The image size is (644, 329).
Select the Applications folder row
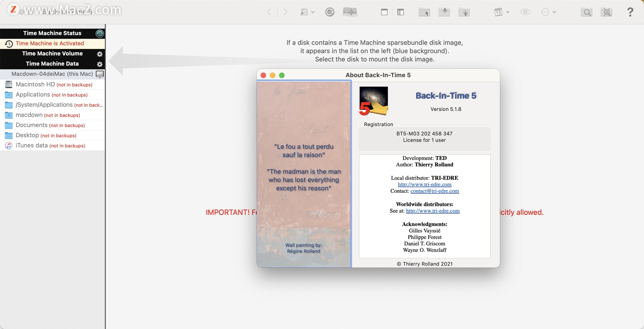pos(52,95)
